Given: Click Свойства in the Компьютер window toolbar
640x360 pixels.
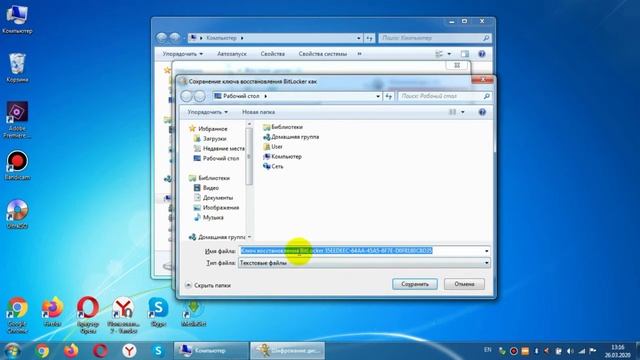Looking at the screenshot, I should coord(273,54).
